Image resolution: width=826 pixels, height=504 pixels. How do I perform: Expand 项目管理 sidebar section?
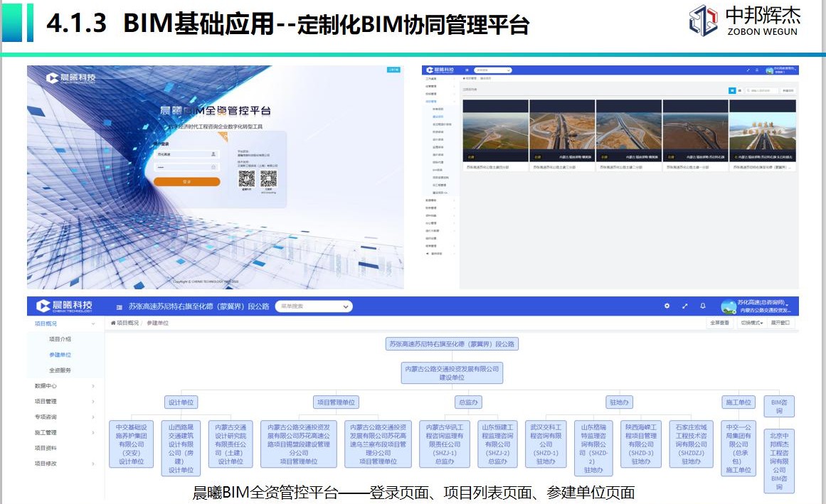[65, 402]
